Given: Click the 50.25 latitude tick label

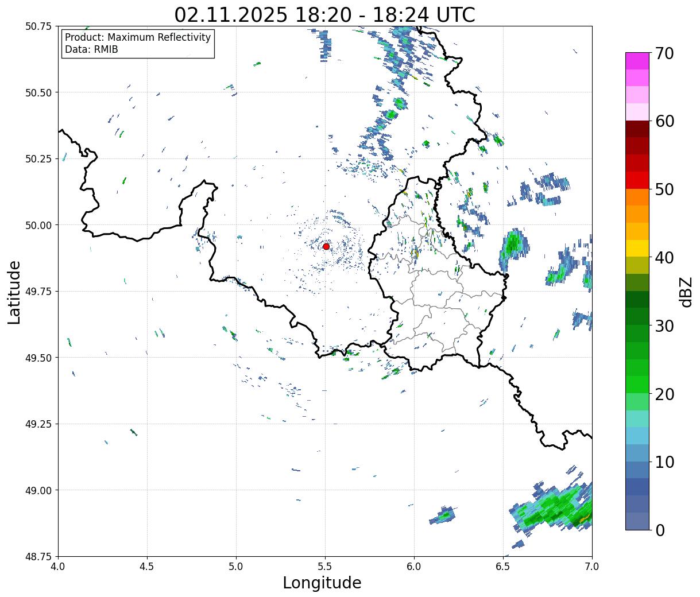Looking at the screenshot, I should pyautogui.click(x=38, y=159).
